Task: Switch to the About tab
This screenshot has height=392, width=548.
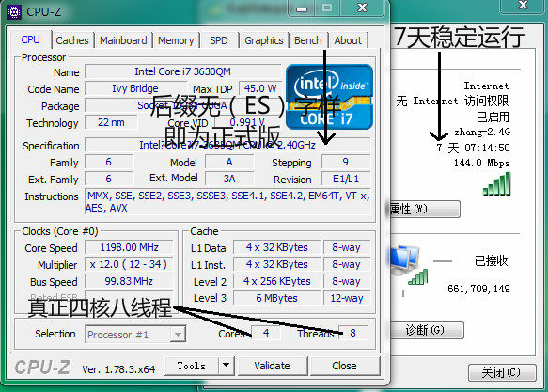Action: 348,40
